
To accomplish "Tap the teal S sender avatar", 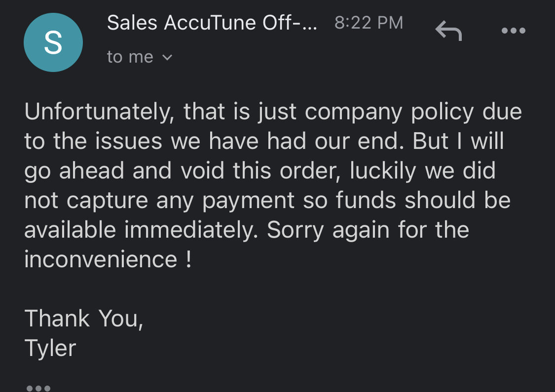I will 53,42.
